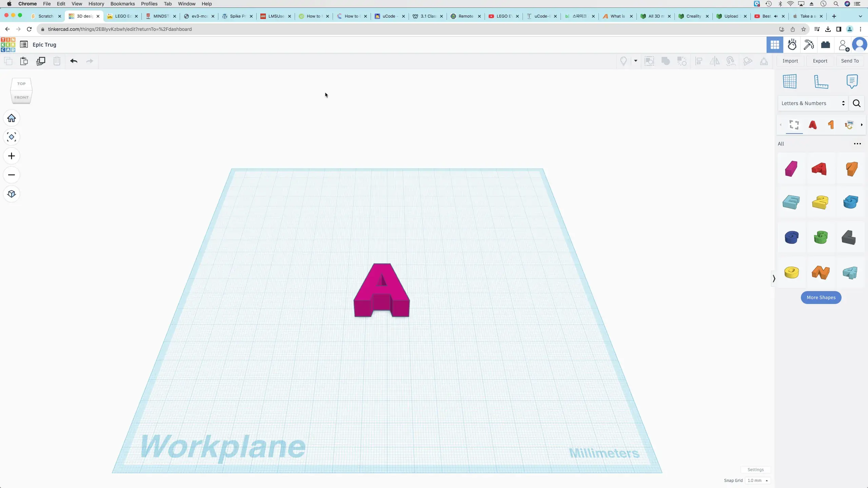Zoom out with the minus icon
Image resolution: width=868 pixels, height=488 pixels.
12,175
